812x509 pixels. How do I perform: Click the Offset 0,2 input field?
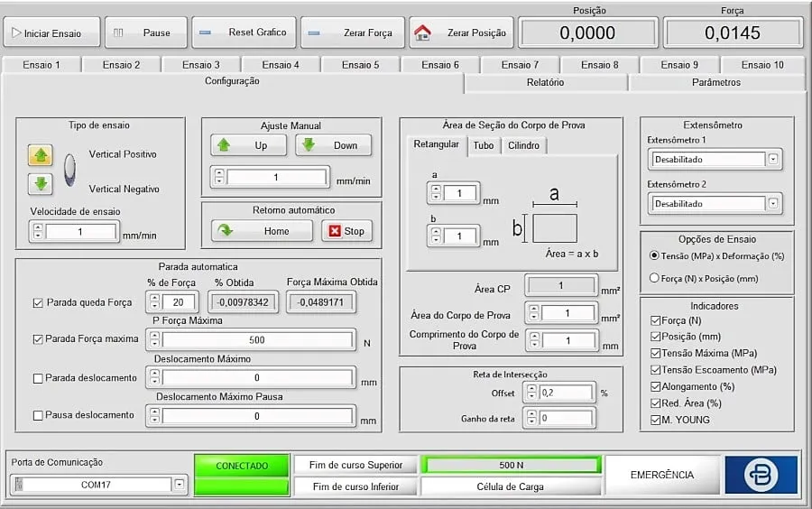point(566,393)
